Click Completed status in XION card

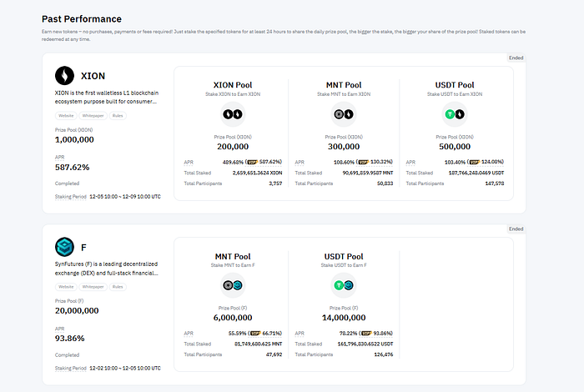tap(67, 183)
